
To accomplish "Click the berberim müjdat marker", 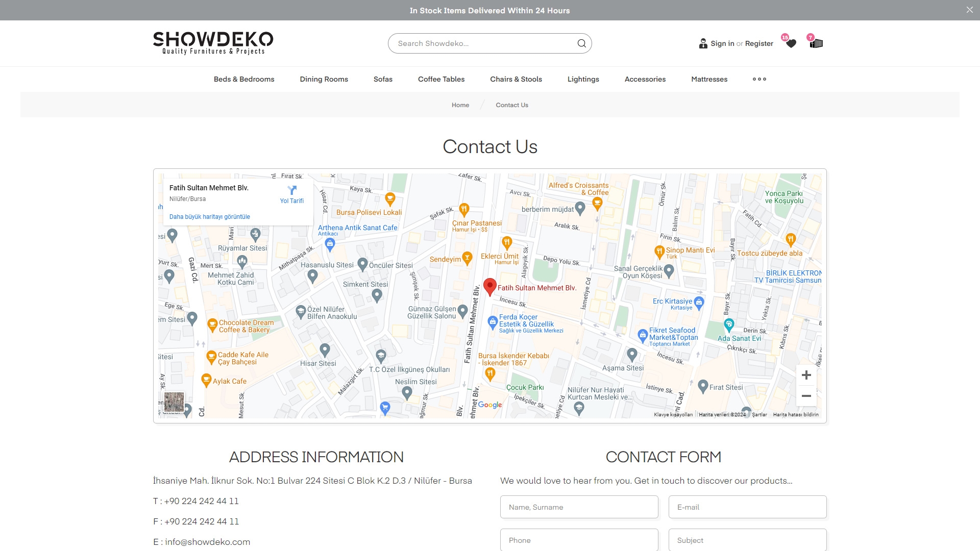I will point(580,208).
